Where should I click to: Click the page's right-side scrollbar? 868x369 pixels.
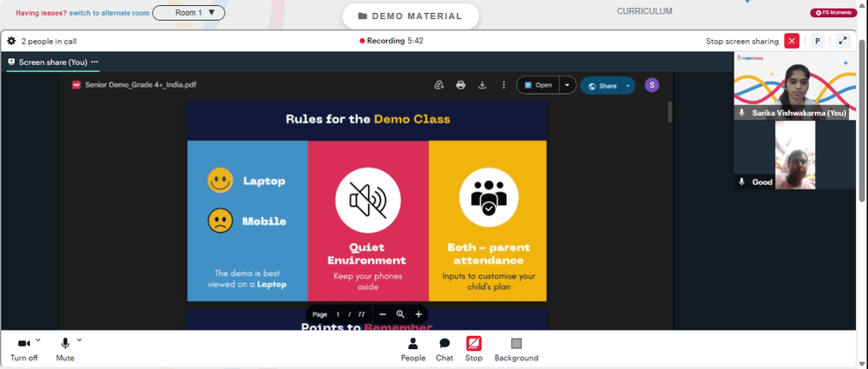tap(862, 119)
